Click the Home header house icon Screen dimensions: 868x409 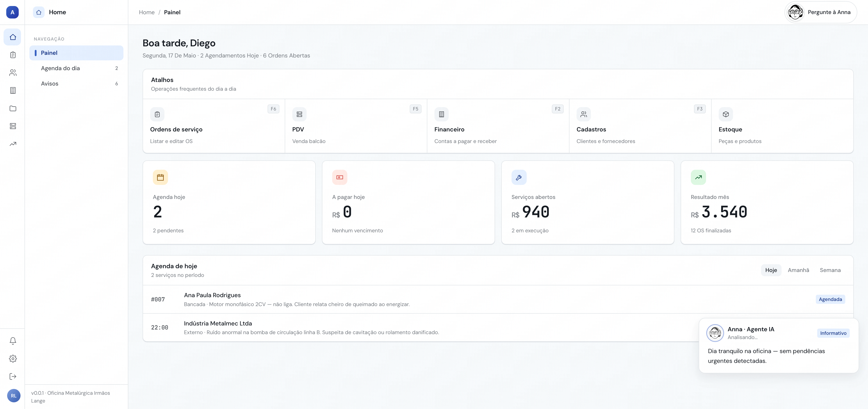39,12
